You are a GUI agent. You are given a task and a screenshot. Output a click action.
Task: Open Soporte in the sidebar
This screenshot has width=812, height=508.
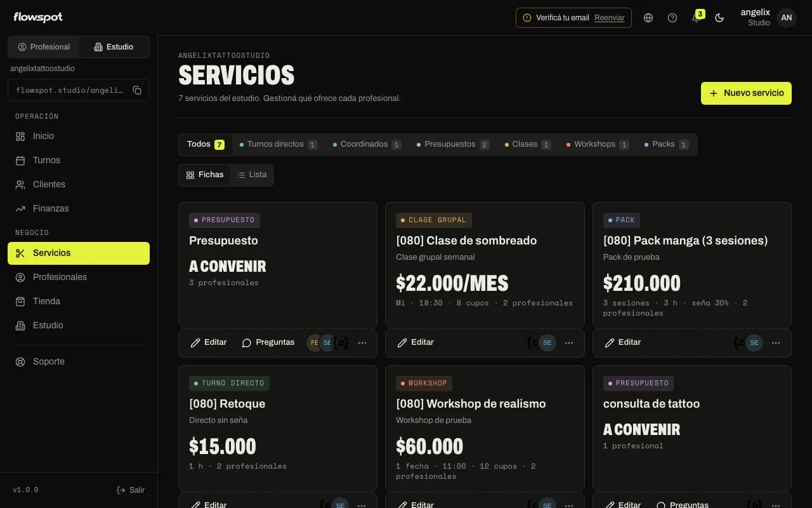click(79, 362)
